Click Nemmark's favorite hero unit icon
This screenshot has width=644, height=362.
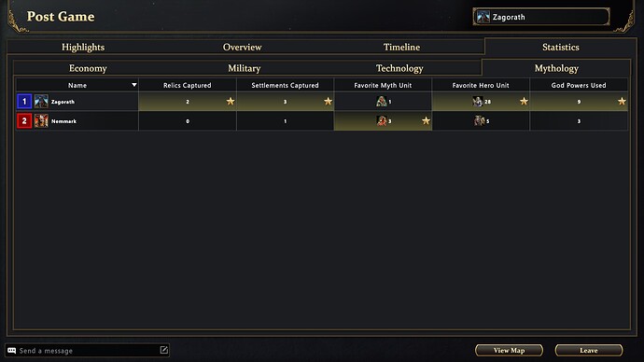point(480,120)
